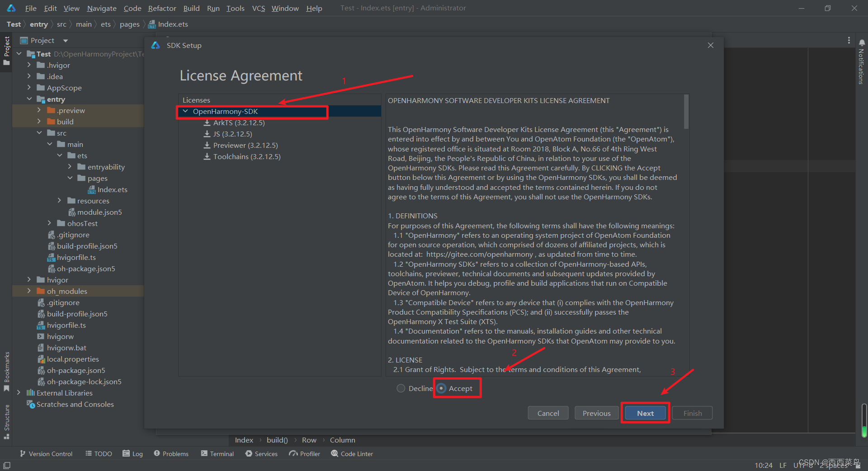Screen dimensions: 868x471
Task: Open the Services tool window
Action: [262, 453]
